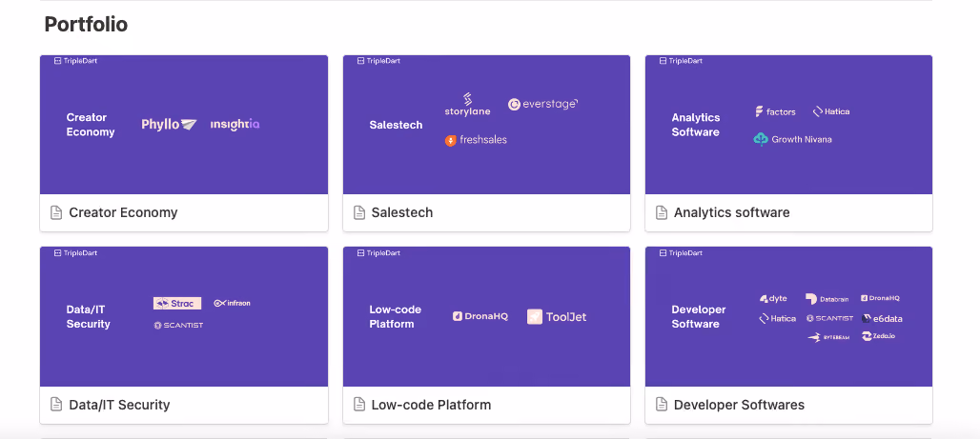Click the white 'Salestech' text inside the thumbnail
Image resolution: width=980 pixels, height=439 pixels.
(x=396, y=125)
